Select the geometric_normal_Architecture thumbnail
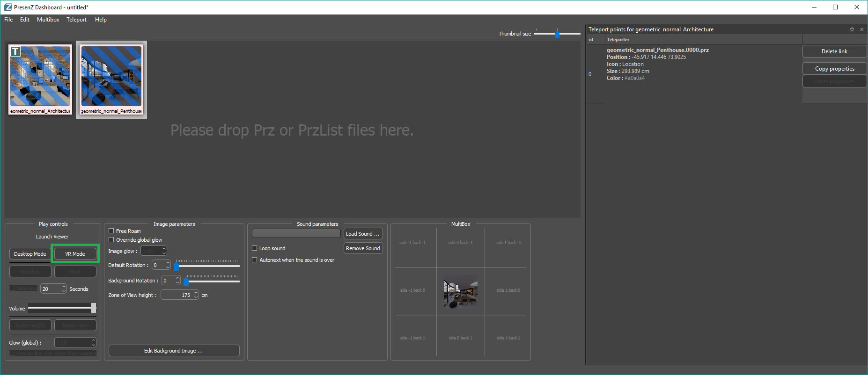The height and width of the screenshot is (375, 868). pyautogui.click(x=40, y=79)
